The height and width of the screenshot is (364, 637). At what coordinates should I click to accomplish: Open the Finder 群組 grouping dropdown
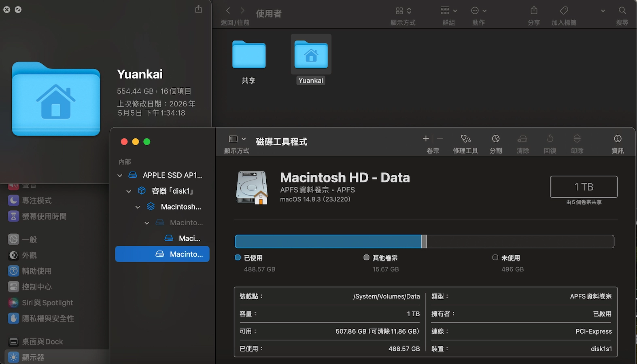[x=449, y=11]
